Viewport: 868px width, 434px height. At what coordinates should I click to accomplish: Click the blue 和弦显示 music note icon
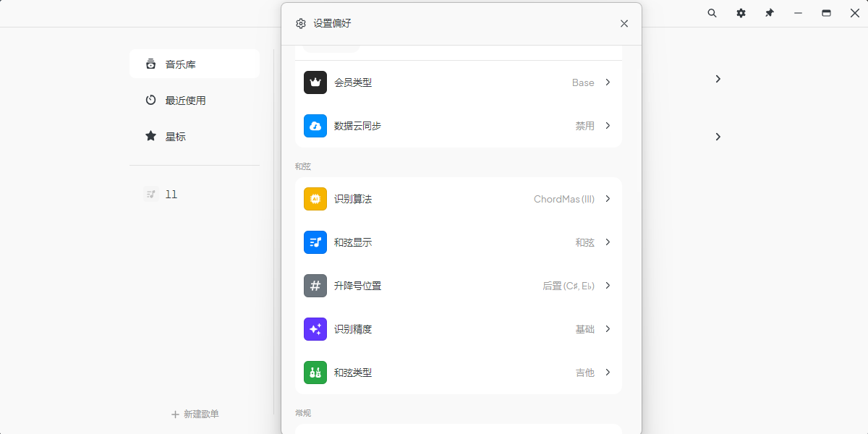click(x=315, y=242)
